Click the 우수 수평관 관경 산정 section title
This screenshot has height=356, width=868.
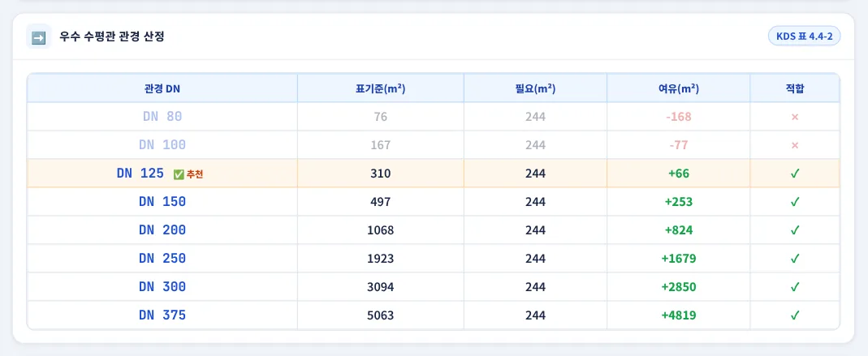coord(111,37)
